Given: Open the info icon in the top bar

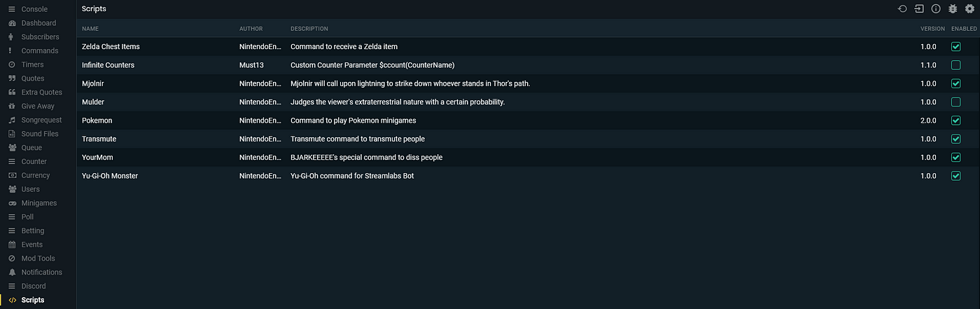Looking at the screenshot, I should click(936, 8).
